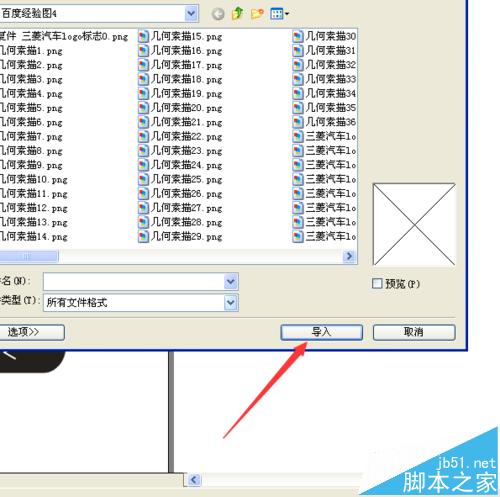Viewport: 500px width, 497px height.
Task: Click the 导入 import button
Action: (322, 332)
